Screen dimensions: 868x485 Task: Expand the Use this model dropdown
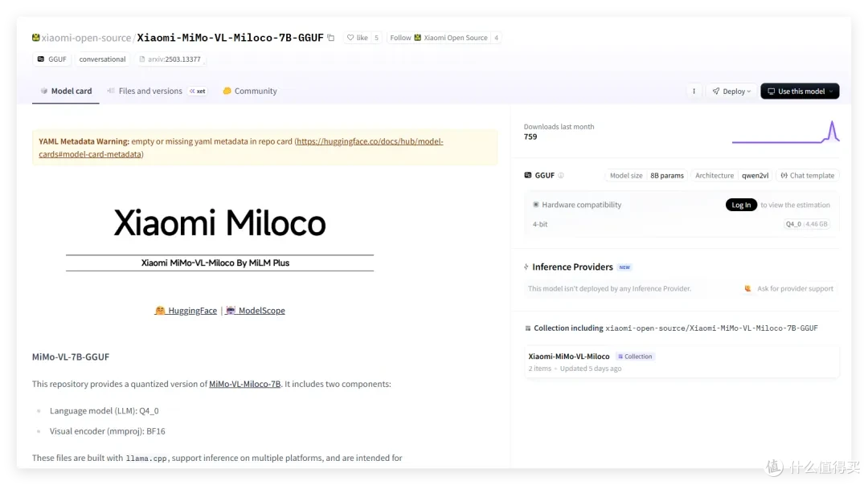coord(800,92)
